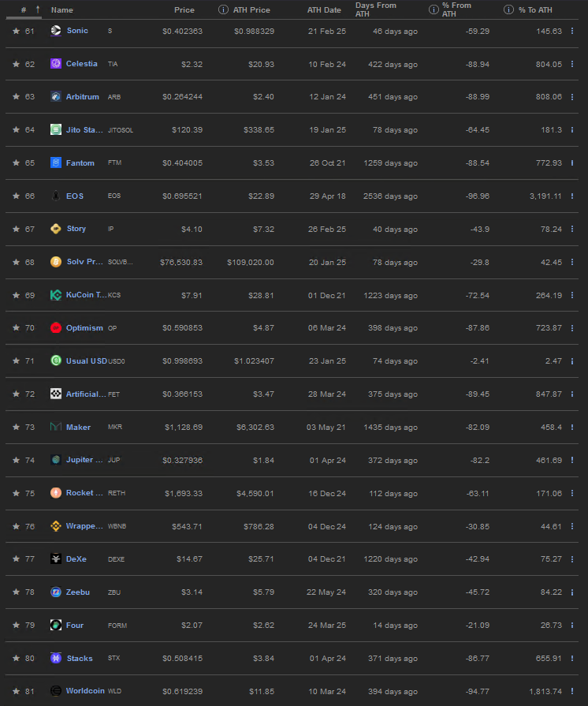Viewport: 588px width, 706px height.
Task: Open the three-dot menu for KuCoin Token
Action: [572, 295]
